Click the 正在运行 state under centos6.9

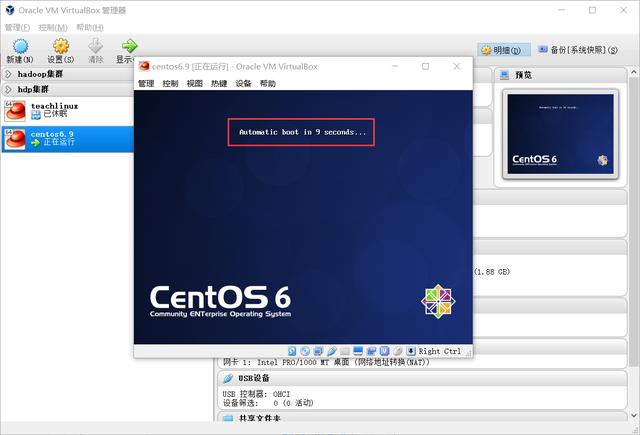point(59,142)
